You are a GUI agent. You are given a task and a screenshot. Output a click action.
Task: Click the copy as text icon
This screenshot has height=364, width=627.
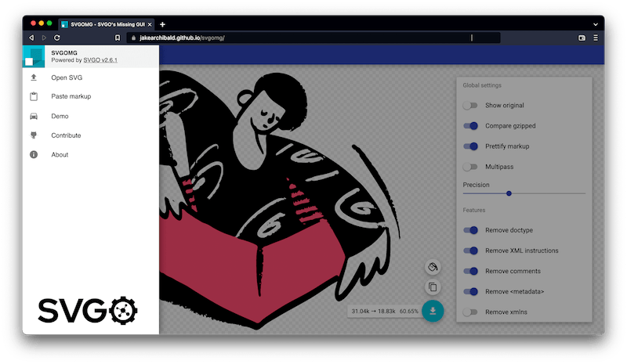[x=433, y=287]
